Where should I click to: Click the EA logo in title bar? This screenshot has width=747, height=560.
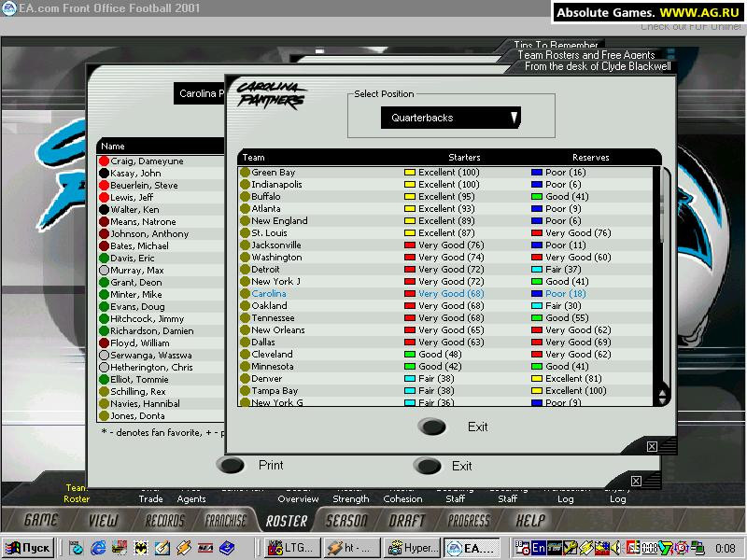[x=9, y=7]
